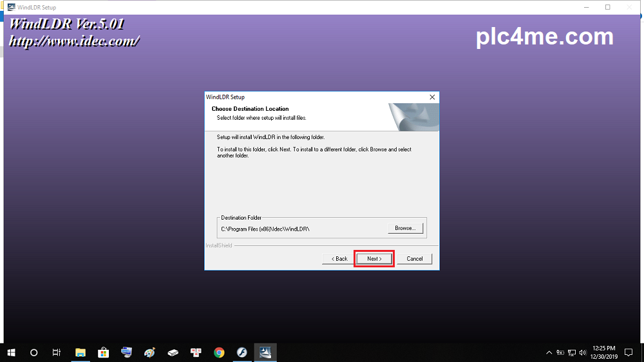Launch Google Chrome from the taskbar

pos(219,352)
